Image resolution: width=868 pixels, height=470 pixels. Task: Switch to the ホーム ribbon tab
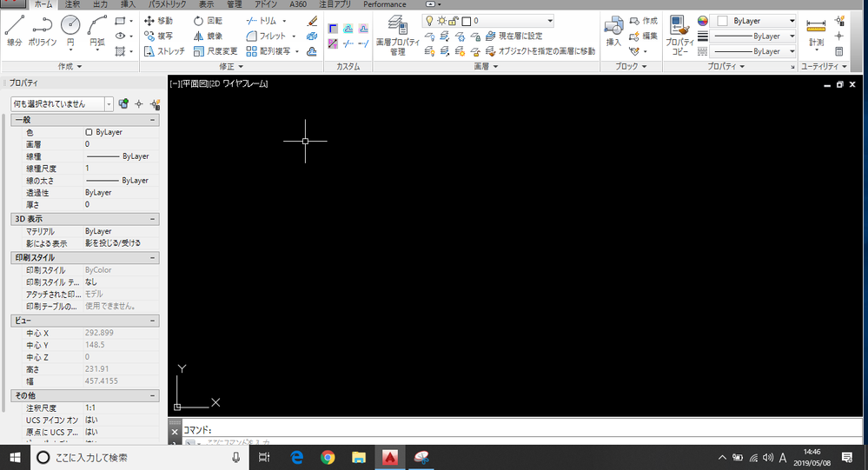[43, 4]
